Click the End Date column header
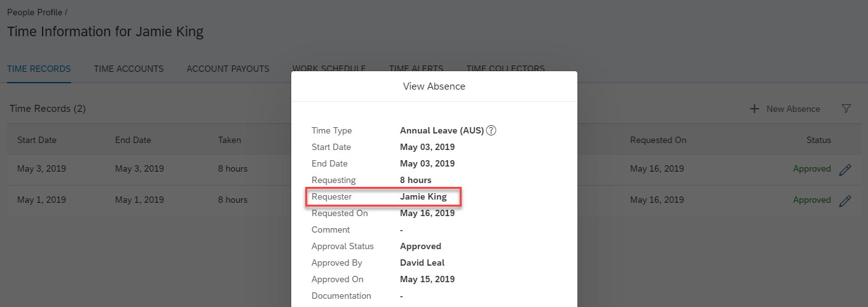868x307 pixels. [133, 140]
